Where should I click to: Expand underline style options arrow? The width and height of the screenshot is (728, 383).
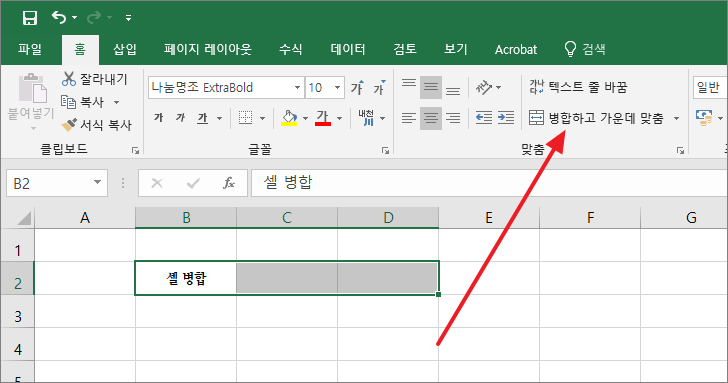pyautogui.click(x=219, y=118)
